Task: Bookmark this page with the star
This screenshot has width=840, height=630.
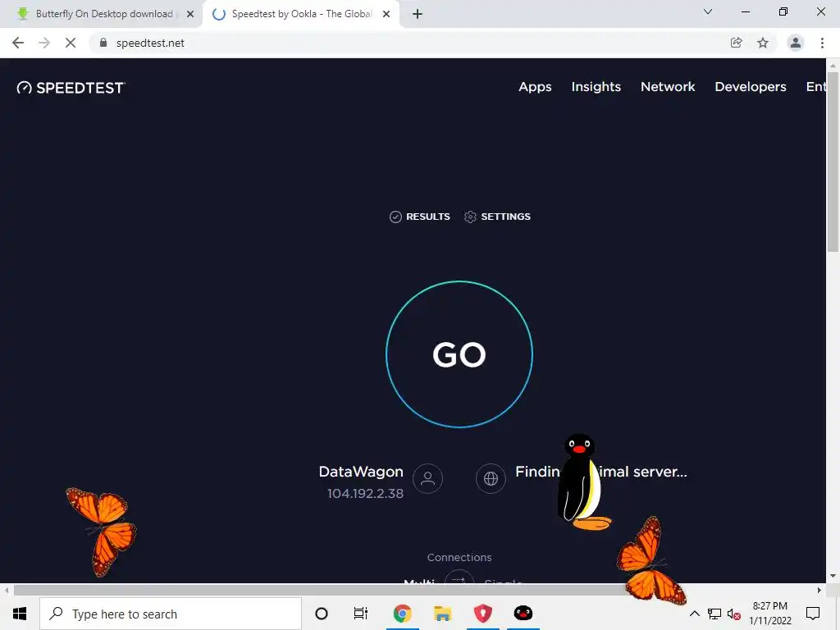Action: [x=763, y=43]
